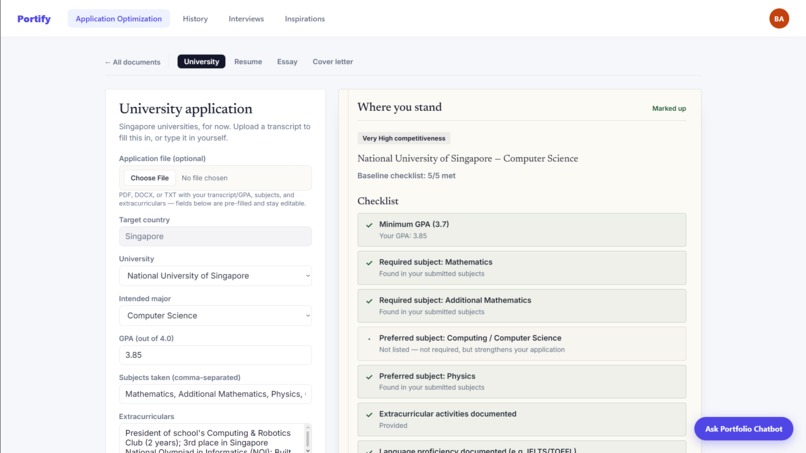Open the BA user avatar menu
The width and height of the screenshot is (806, 453).
[779, 19]
